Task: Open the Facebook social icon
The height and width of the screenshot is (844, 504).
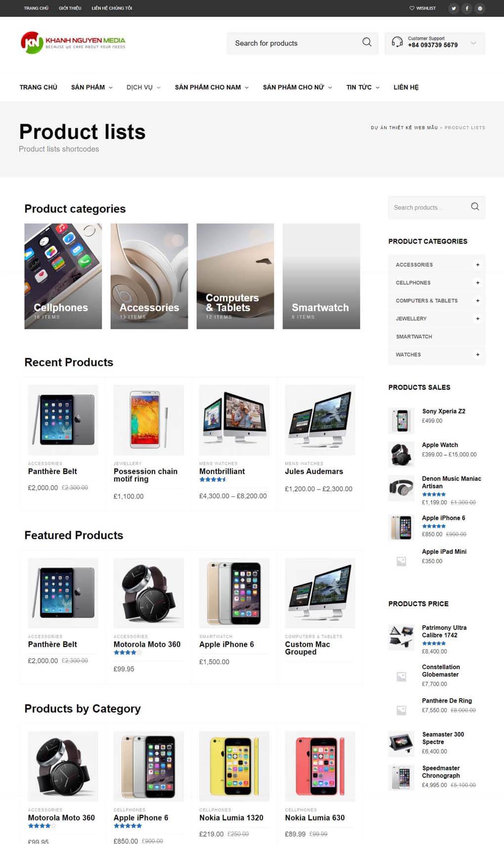Action: pyautogui.click(x=467, y=8)
